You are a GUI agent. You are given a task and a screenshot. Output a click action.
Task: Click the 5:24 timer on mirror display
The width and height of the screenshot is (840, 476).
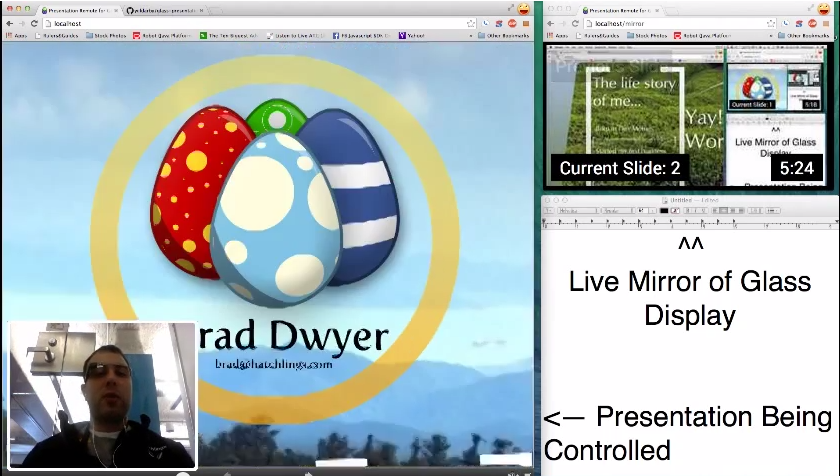[797, 168]
